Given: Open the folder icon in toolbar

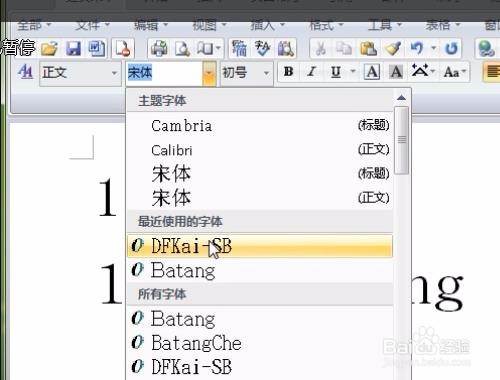Looking at the screenshot, I should [x=50, y=49].
